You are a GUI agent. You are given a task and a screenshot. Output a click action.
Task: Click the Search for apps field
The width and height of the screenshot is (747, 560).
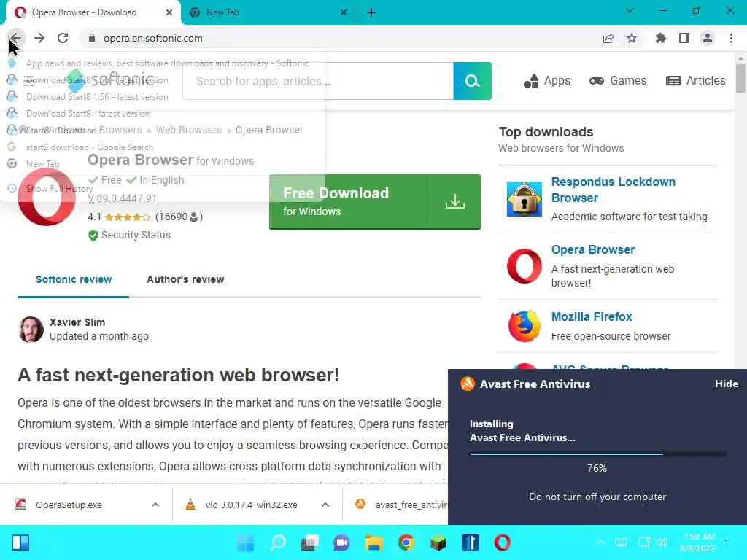click(318, 81)
